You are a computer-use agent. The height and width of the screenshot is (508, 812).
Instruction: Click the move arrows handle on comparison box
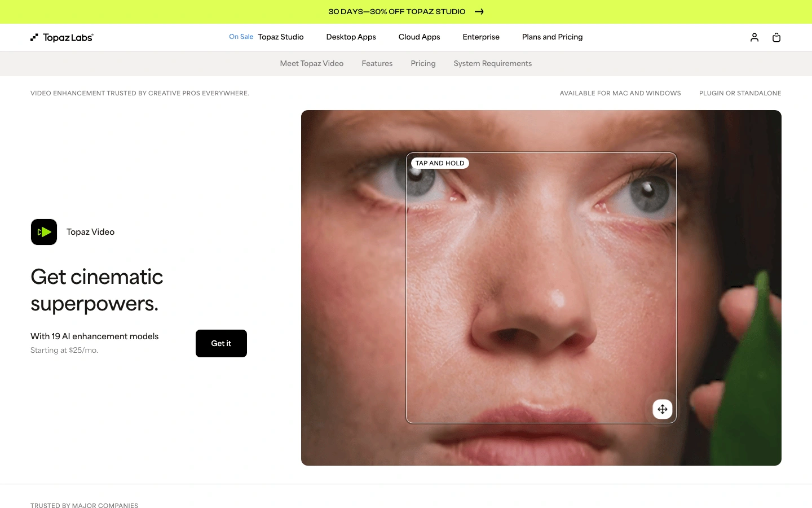(663, 409)
